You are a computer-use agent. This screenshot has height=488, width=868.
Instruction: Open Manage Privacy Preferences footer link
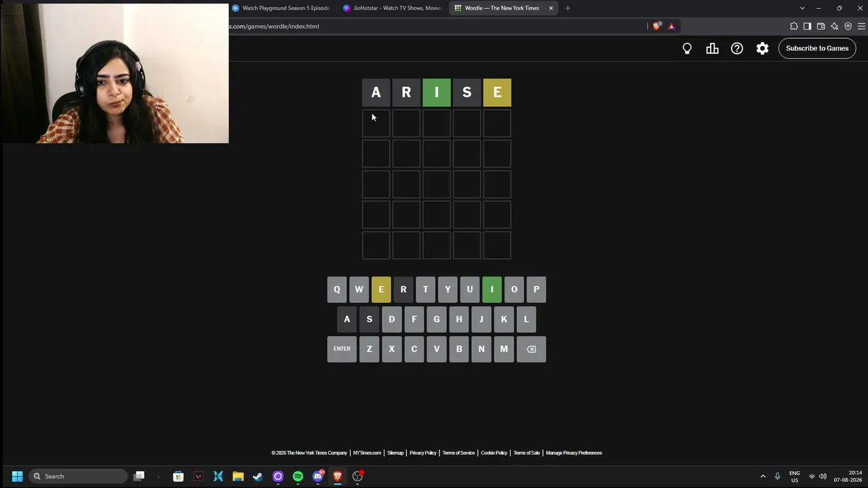coord(574,453)
